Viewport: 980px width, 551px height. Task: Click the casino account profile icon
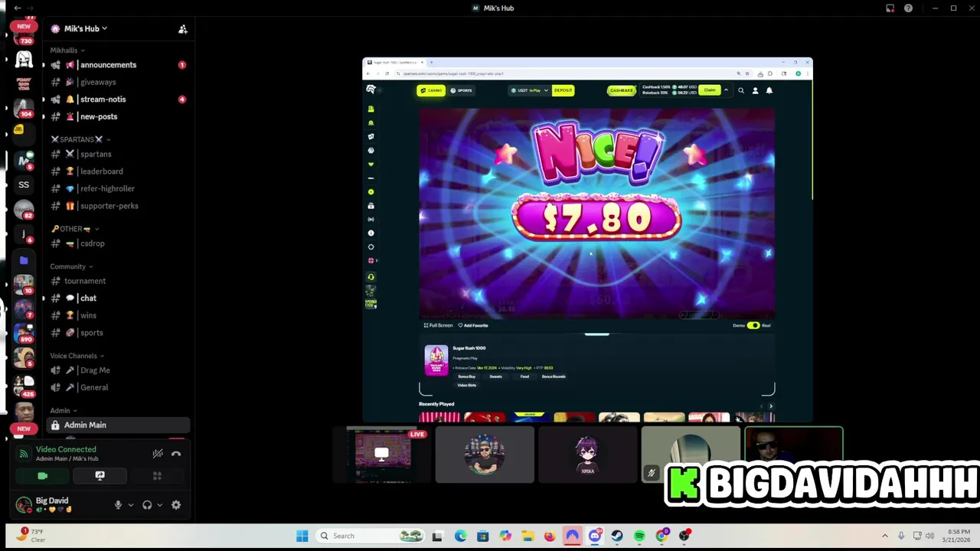755,90
